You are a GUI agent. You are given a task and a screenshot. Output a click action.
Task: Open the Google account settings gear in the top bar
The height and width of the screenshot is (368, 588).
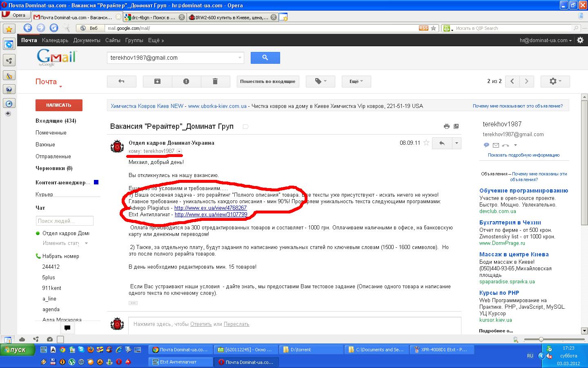[x=580, y=40]
